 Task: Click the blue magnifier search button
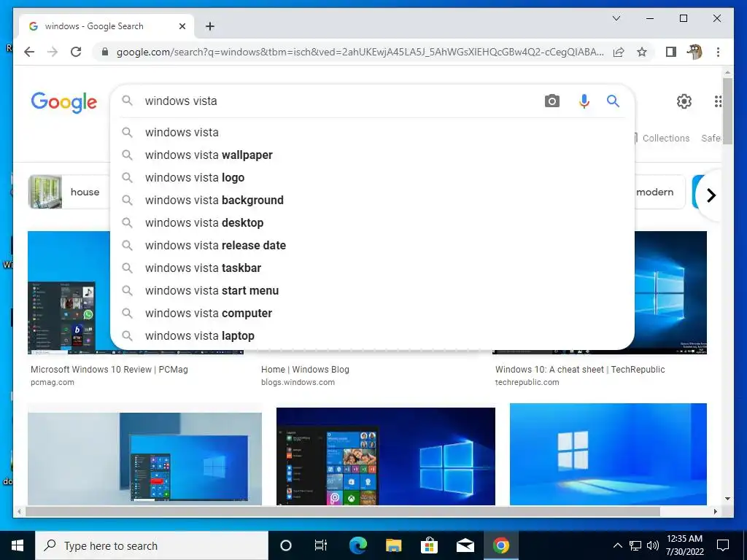click(613, 101)
